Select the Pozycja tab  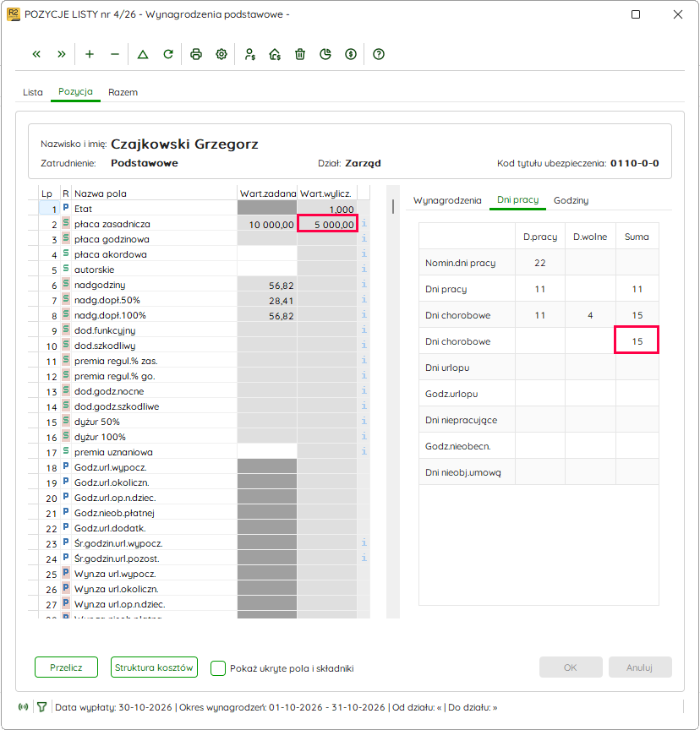[x=75, y=92]
